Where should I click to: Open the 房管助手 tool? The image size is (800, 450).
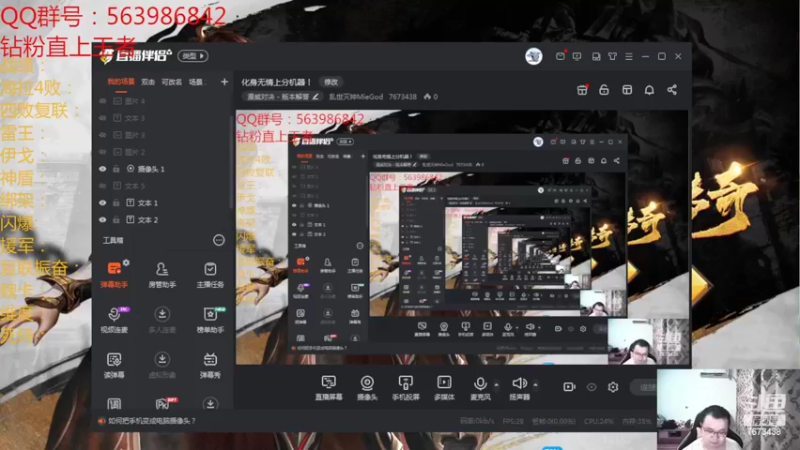(x=162, y=274)
